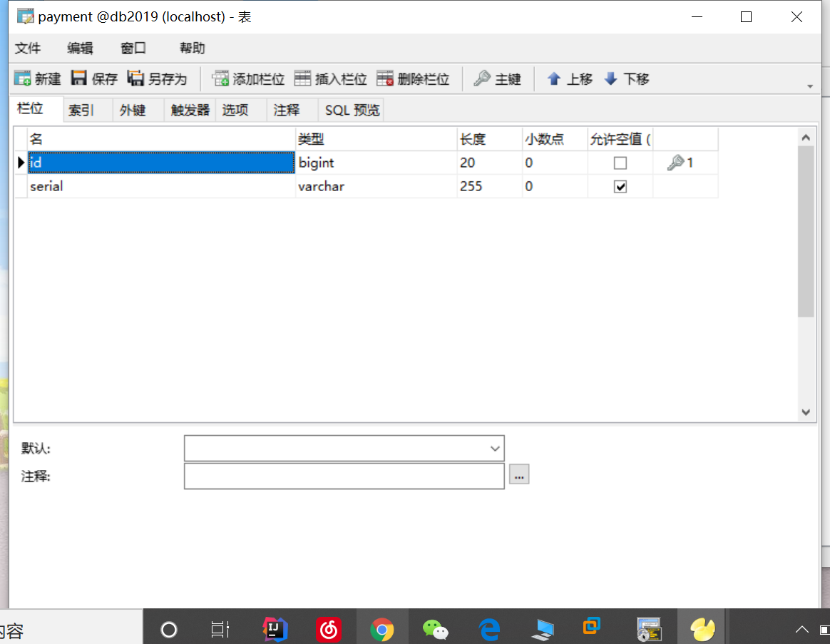Click the scroll down arrow of field grid
Screen dimensions: 830x644
pyautogui.click(x=806, y=412)
